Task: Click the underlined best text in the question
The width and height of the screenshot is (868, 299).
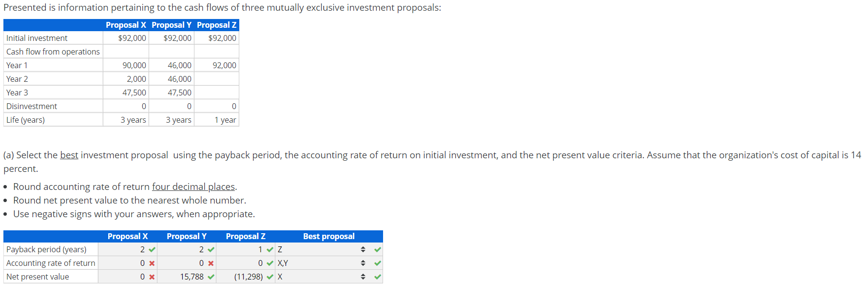Action: click(x=69, y=155)
